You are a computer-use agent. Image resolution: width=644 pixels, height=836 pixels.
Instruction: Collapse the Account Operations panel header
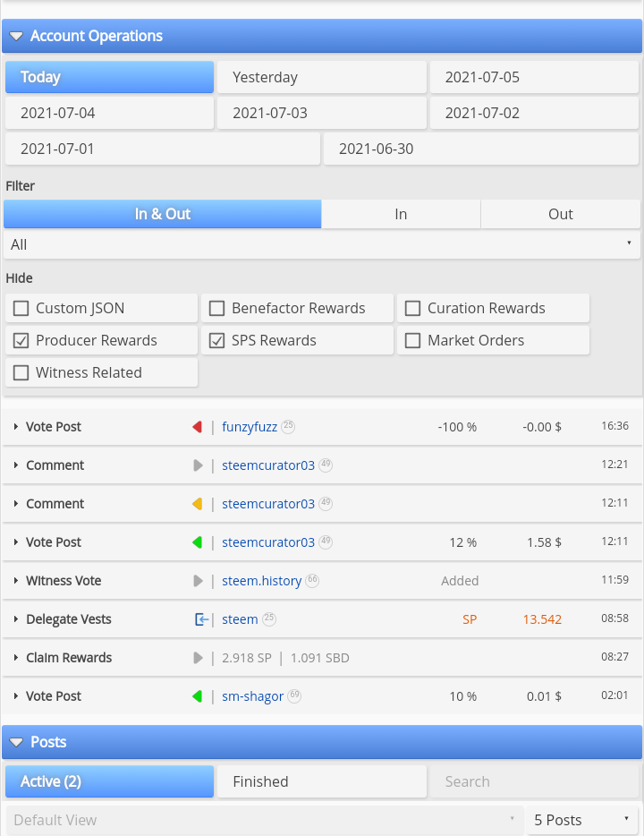click(322, 36)
